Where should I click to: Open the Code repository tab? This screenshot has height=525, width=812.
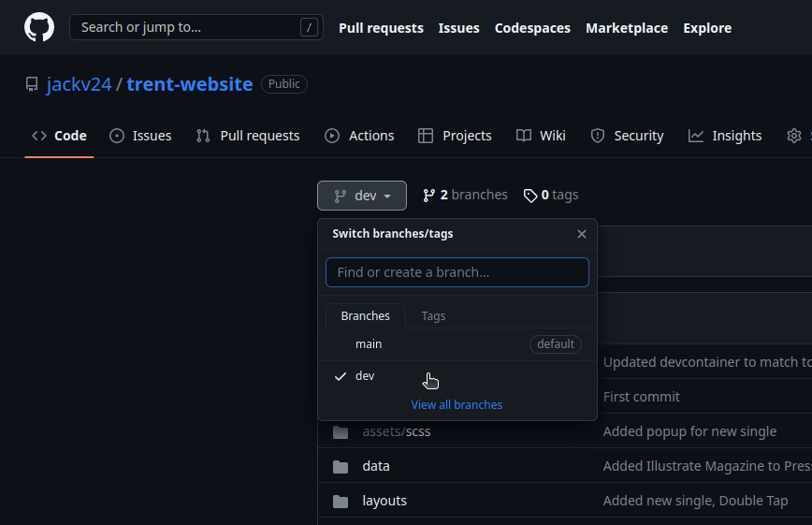(59, 136)
